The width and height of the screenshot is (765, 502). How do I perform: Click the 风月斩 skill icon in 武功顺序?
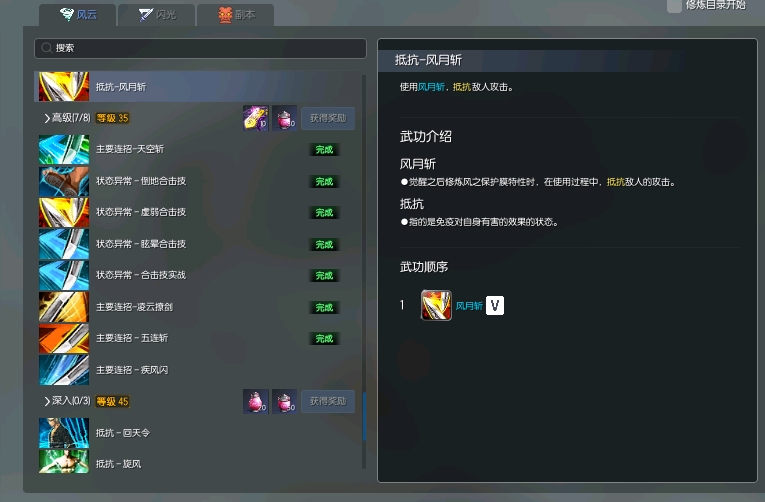436,305
